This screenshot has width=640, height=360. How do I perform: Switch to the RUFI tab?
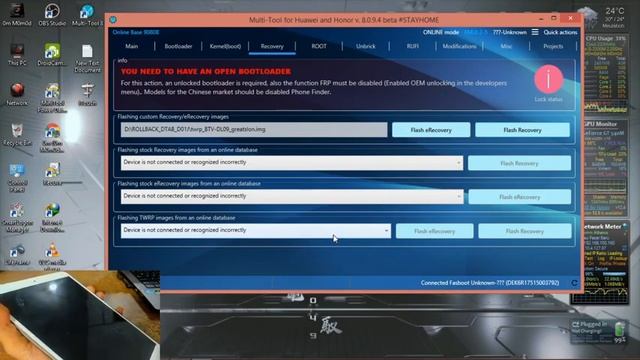413,47
